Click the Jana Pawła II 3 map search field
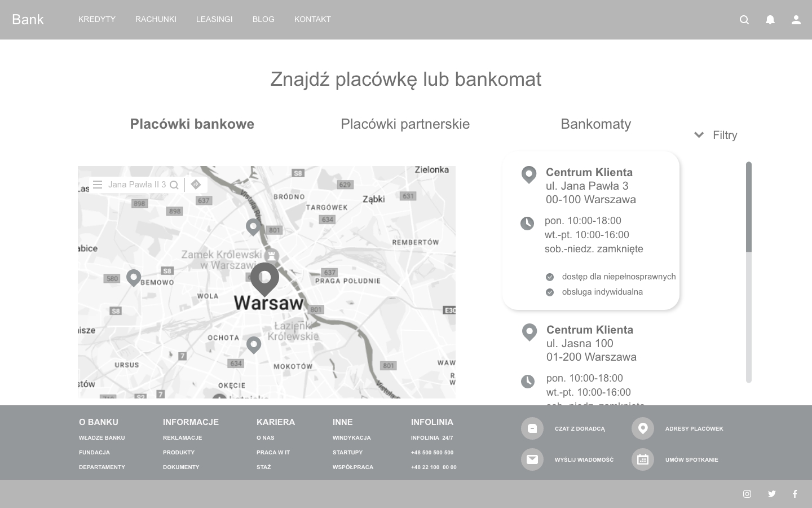 tap(137, 185)
